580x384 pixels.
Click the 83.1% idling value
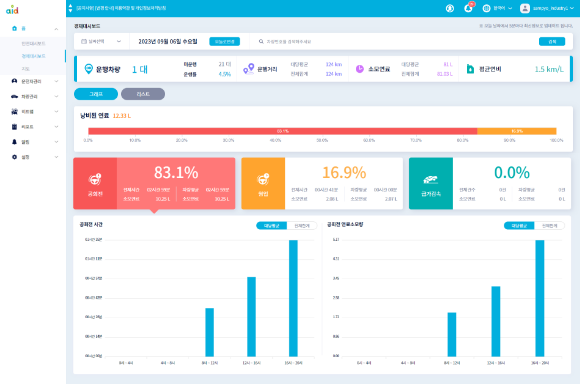(176, 173)
